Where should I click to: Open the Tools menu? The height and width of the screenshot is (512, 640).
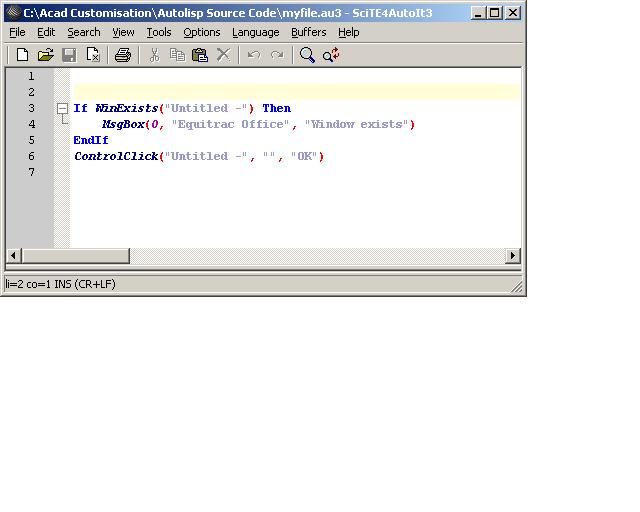[x=159, y=32]
